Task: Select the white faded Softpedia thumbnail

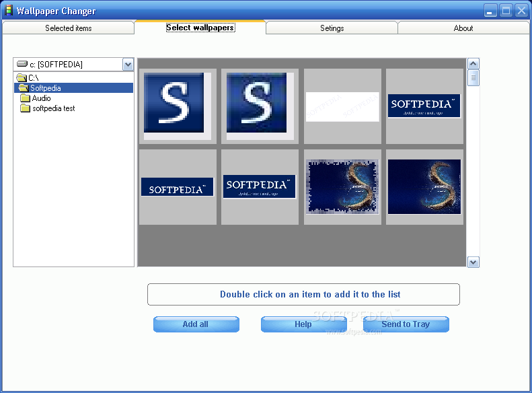Action: click(x=342, y=106)
